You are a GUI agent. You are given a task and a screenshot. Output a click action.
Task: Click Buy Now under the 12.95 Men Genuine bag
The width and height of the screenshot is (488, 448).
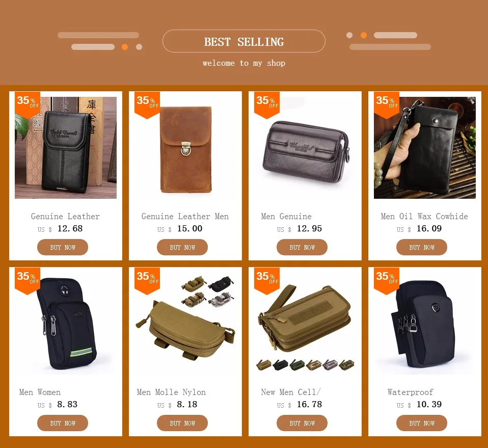coord(302,247)
